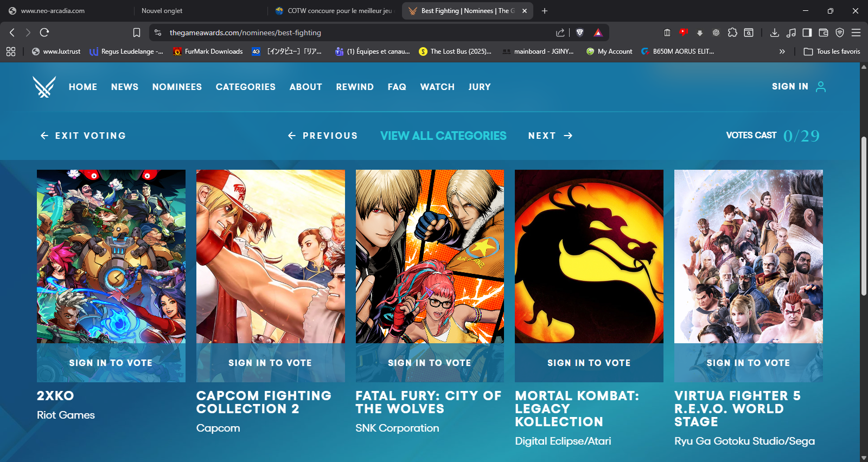This screenshot has height=462, width=868.
Task: Click the share page icon
Action: pos(560,33)
